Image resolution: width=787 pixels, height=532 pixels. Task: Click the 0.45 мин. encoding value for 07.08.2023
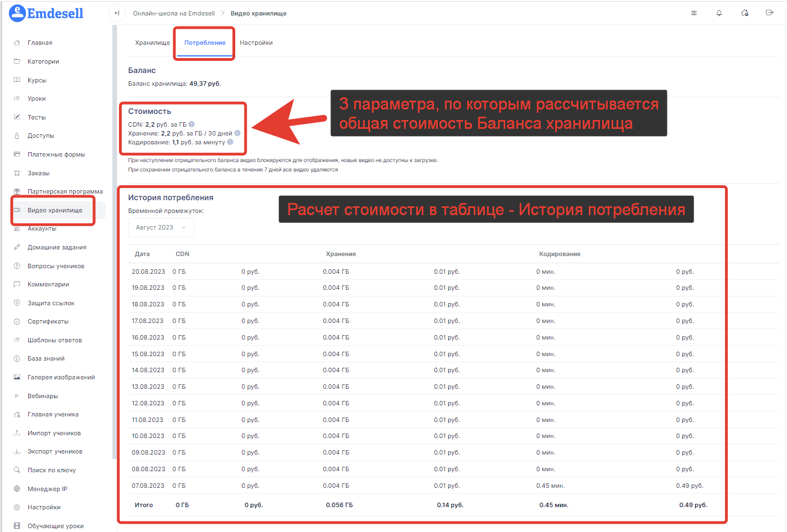(x=550, y=486)
